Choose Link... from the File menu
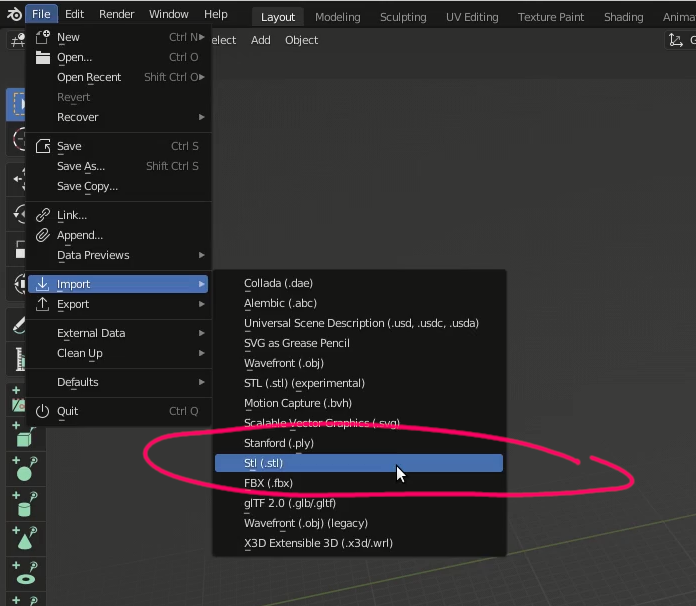The height and width of the screenshot is (606, 696). pyautogui.click(x=118, y=215)
